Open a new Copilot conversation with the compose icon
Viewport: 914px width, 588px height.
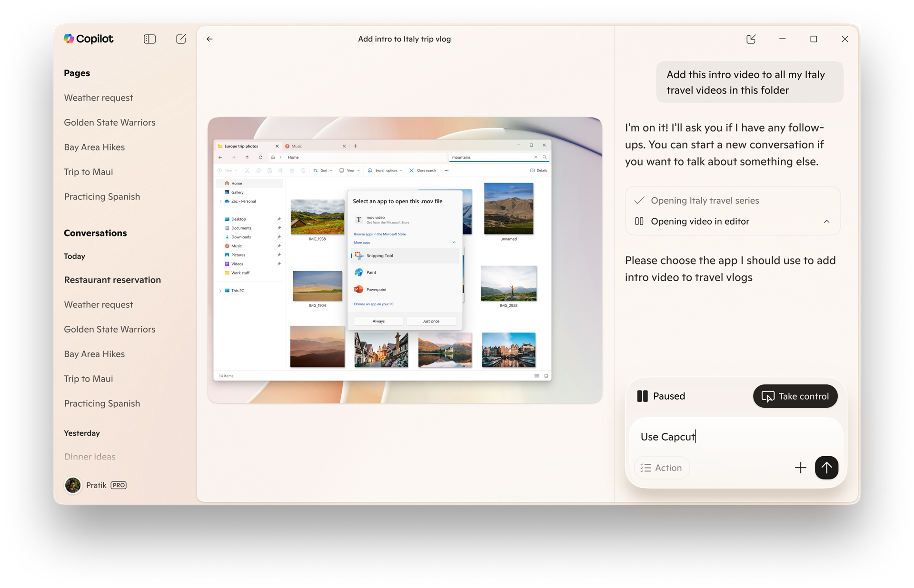coord(181,39)
